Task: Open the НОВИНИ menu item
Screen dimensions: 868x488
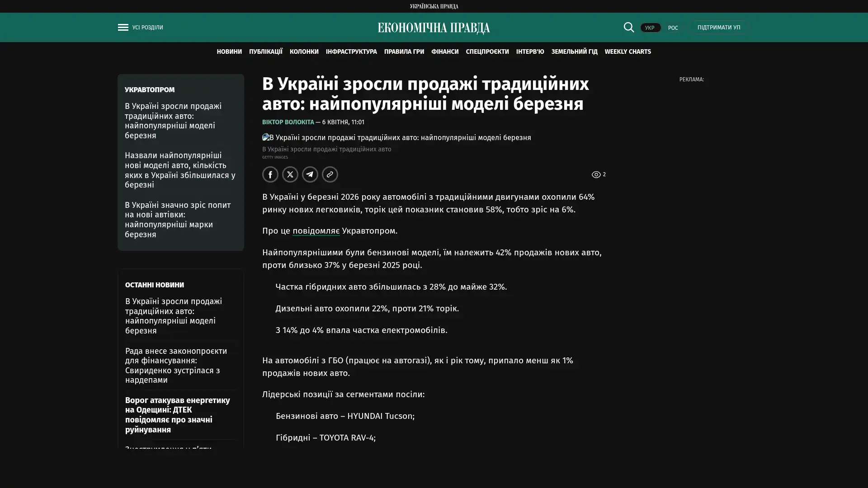Action: (x=229, y=52)
